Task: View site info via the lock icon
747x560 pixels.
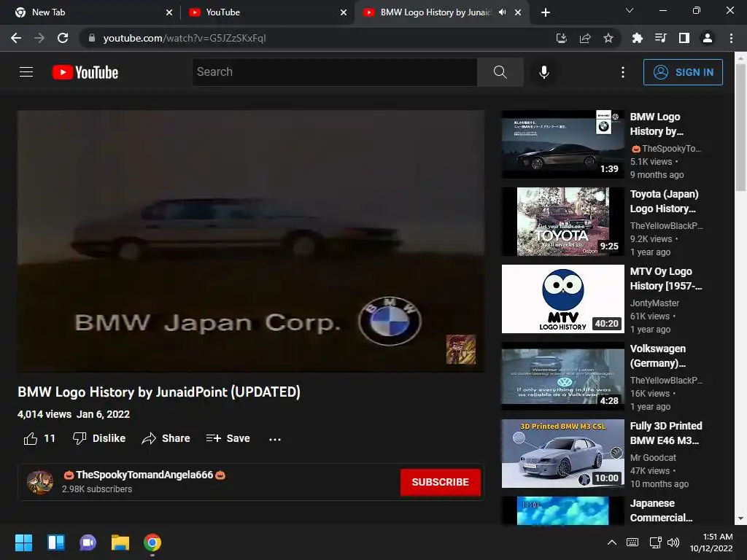Action: 92,38
